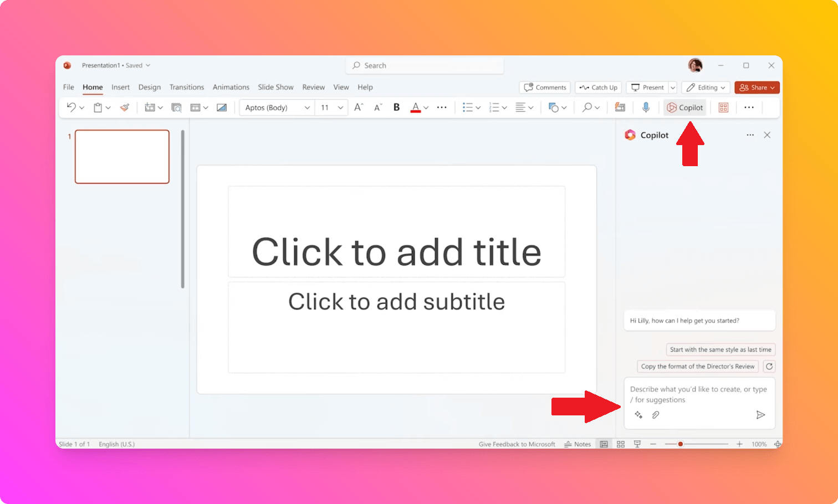Screen dimensions: 838x504
Task: Send the Copilot prompt with the arrow icon
Action: coord(761,414)
